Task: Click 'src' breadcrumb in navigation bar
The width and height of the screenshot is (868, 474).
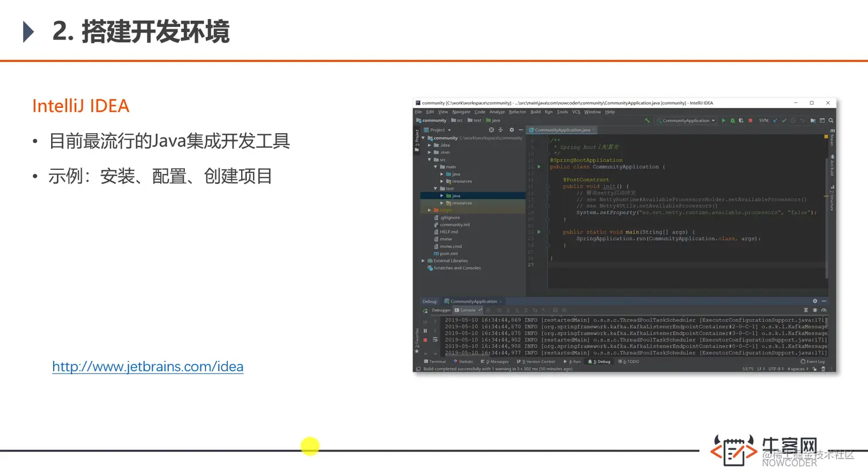Action: pos(457,121)
